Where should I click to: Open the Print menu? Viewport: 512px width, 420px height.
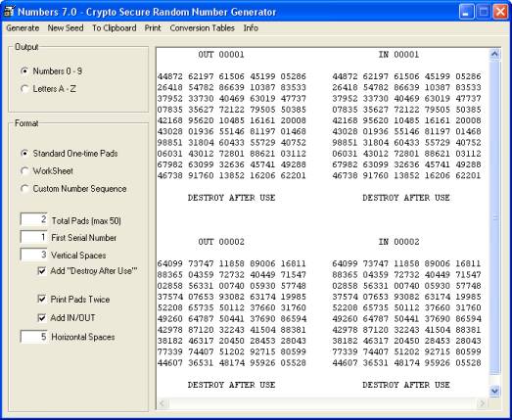pos(153,28)
